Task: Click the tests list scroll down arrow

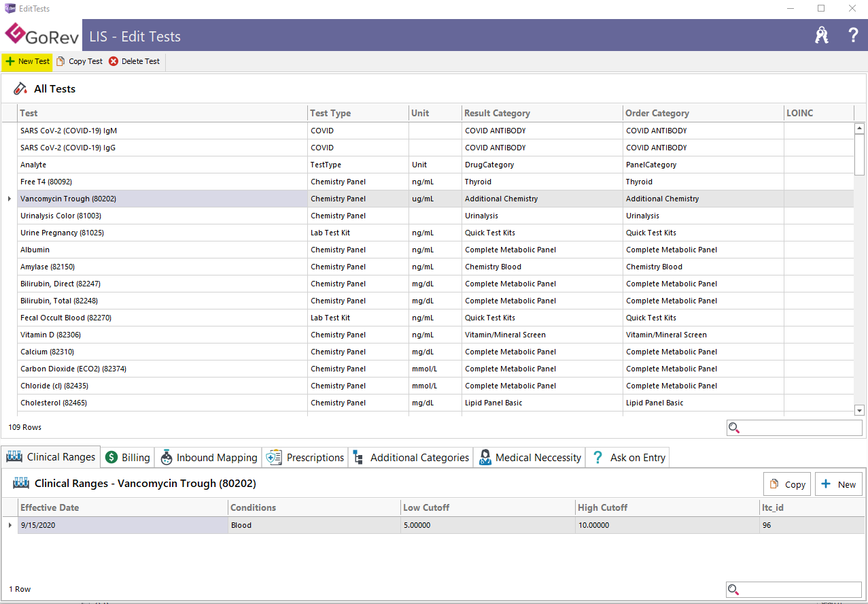Action: (x=859, y=410)
